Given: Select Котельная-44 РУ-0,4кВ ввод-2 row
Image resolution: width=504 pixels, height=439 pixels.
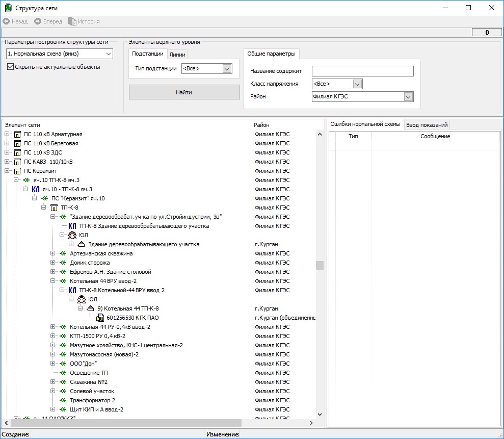Looking at the screenshot, I should point(110,327).
